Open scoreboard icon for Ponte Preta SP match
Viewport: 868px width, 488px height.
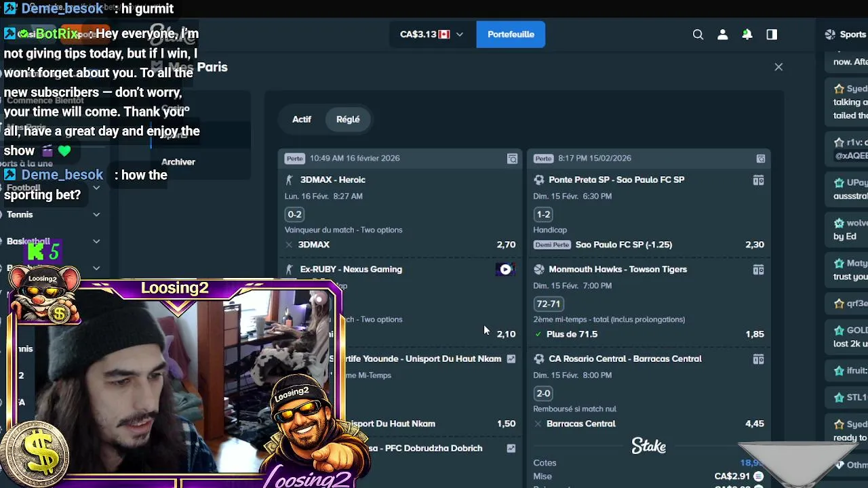tap(758, 180)
